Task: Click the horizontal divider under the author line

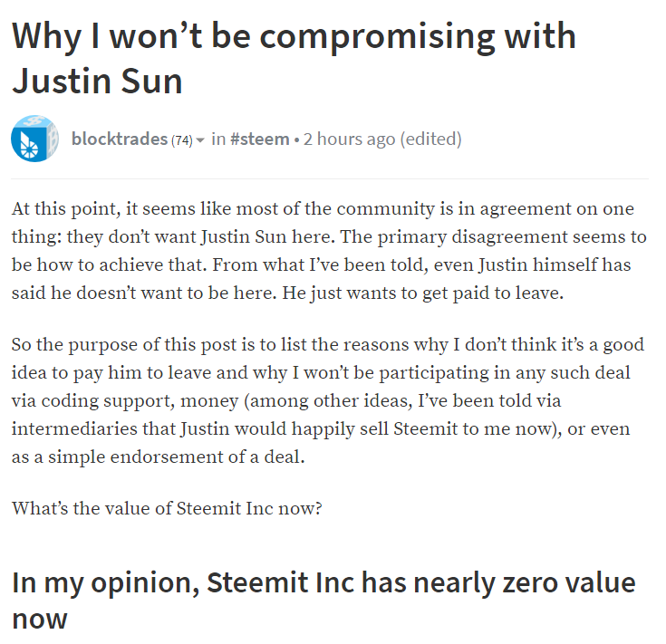Action: click(x=330, y=178)
